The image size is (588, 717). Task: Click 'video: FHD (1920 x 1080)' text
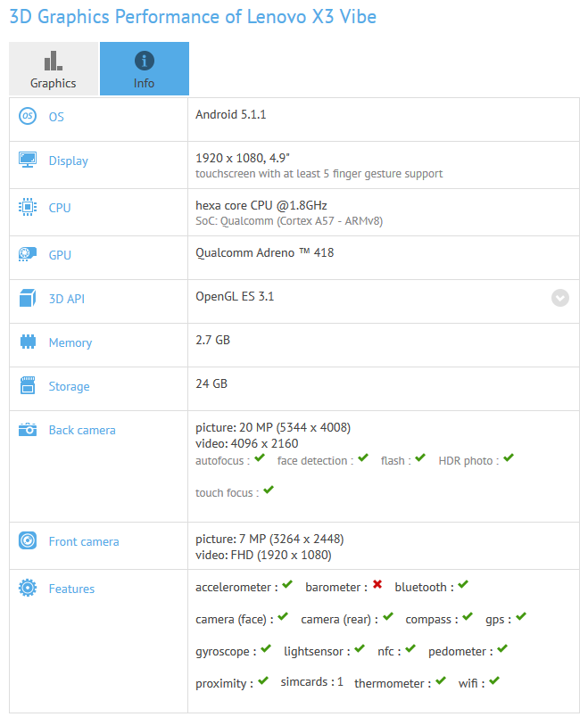[x=263, y=555]
